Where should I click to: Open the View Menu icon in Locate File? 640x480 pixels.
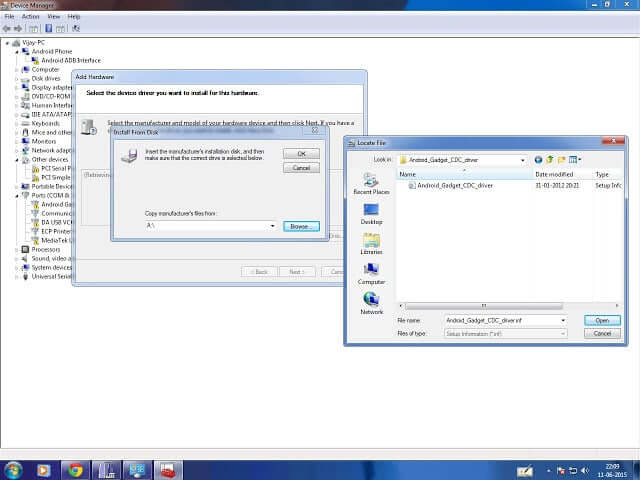pos(575,160)
